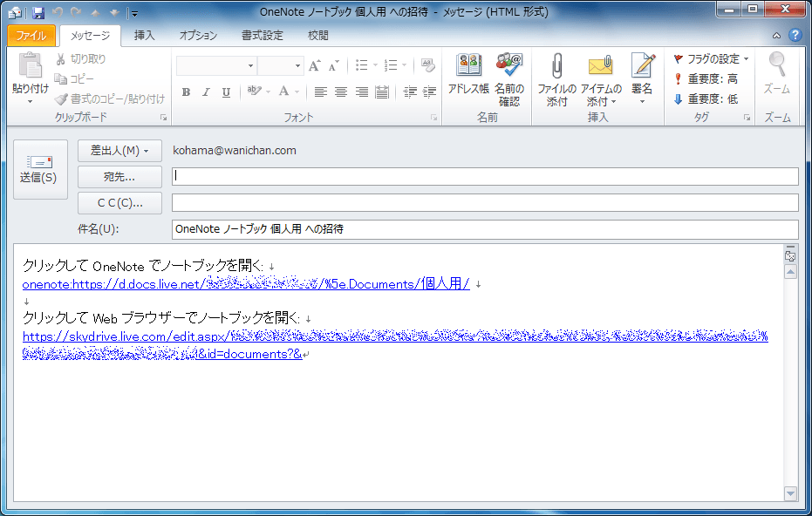Screen dimensions: 812x516
Task: Click the Decrease Indent icon
Action: (410, 92)
